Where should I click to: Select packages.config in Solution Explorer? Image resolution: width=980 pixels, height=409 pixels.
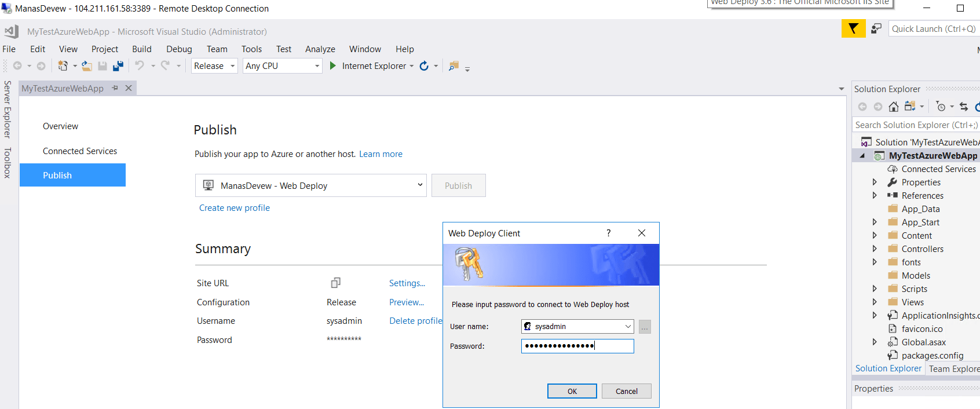(x=933, y=356)
